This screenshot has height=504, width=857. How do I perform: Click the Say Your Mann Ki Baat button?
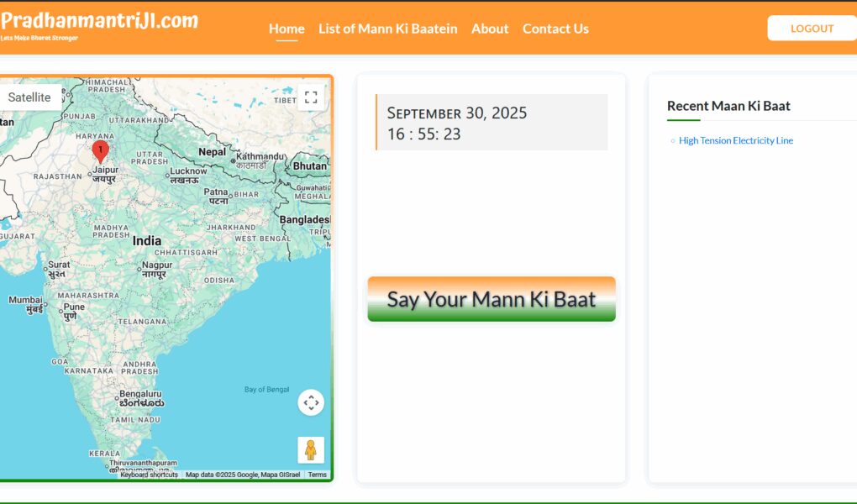click(492, 299)
